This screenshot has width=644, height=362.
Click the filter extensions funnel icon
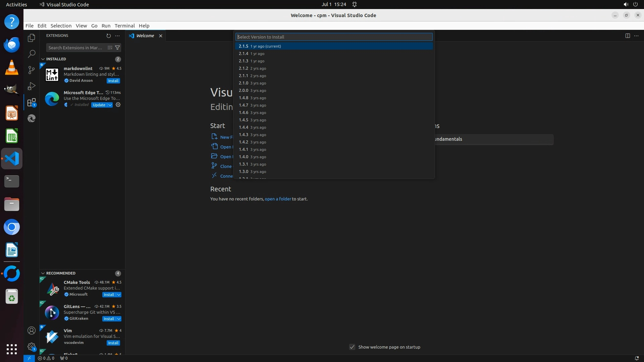117,48
